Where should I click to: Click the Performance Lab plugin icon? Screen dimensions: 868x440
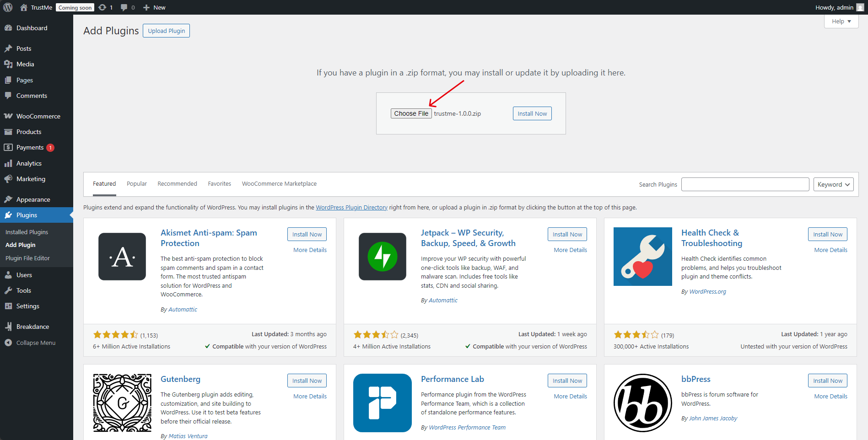click(x=383, y=403)
